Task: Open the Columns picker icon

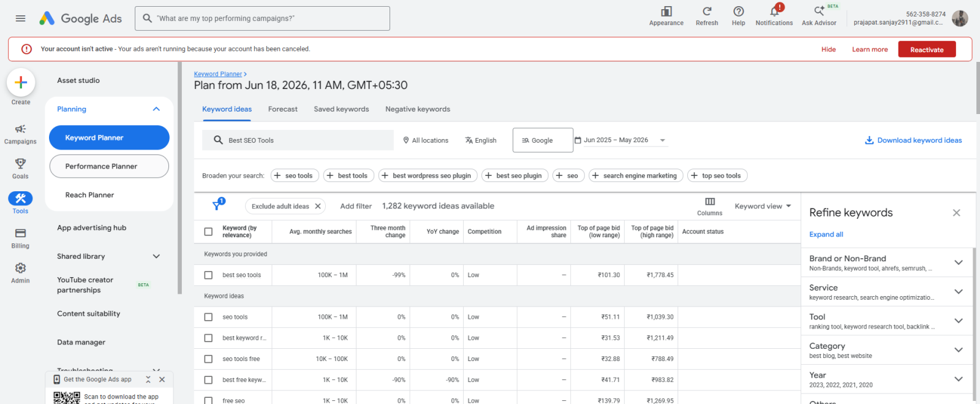Action: pyautogui.click(x=710, y=202)
